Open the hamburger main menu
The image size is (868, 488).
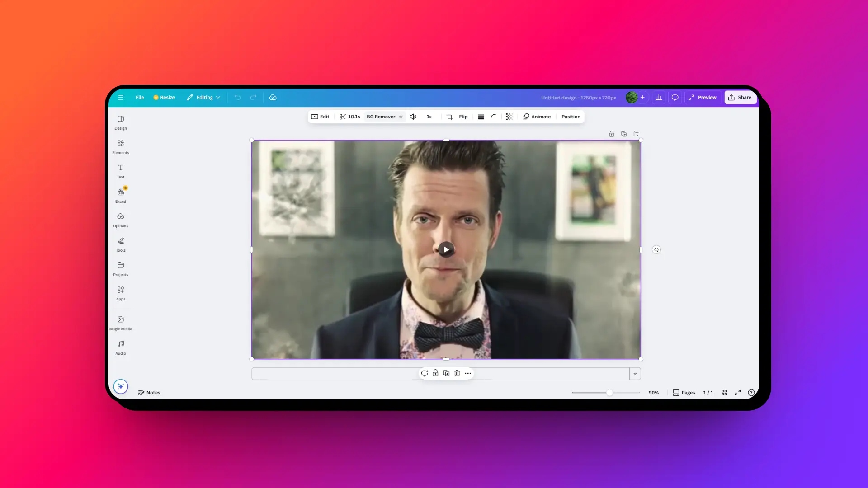pyautogui.click(x=121, y=97)
